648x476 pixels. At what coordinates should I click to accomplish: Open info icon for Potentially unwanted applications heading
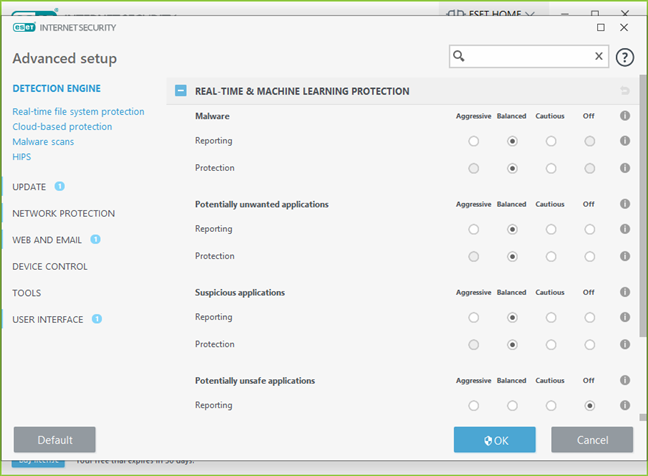(x=624, y=204)
